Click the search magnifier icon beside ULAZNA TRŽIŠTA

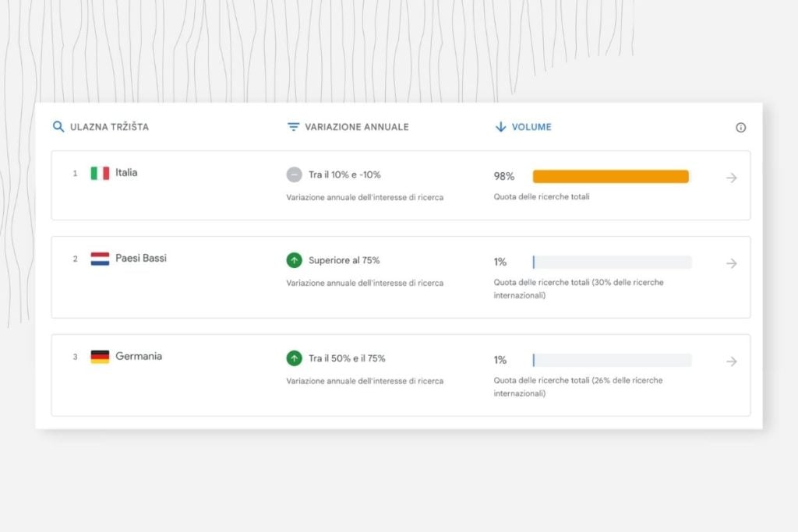pyautogui.click(x=58, y=127)
